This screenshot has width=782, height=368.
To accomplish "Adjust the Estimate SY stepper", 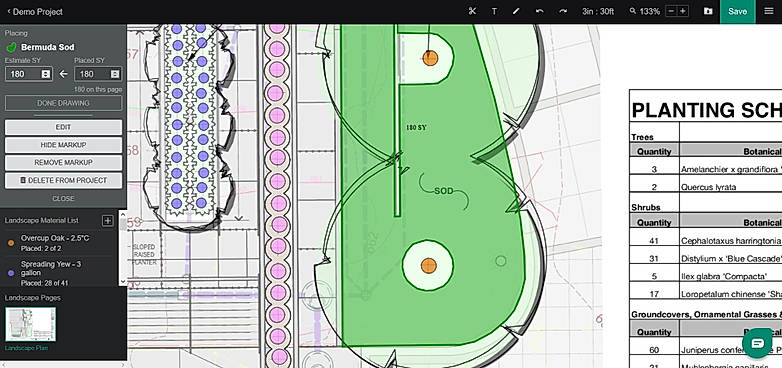I will 46,74.
